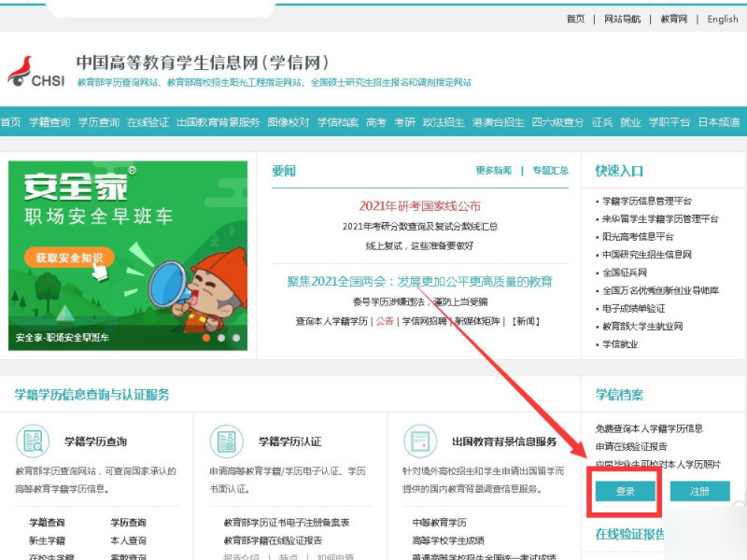Screen dimensions: 747x560
Task: Switch site language to English
Action: click(x=722, y=19)
